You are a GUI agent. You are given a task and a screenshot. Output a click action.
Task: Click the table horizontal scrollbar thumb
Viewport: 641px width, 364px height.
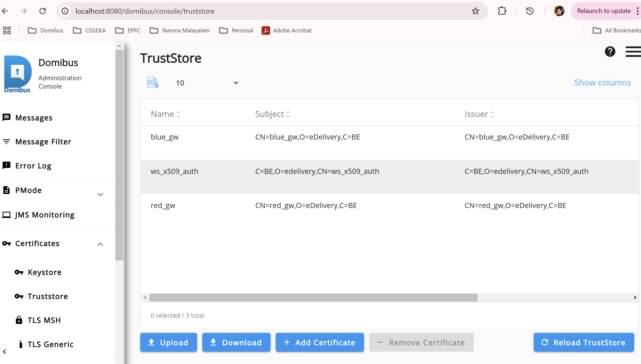pos(313,297)
